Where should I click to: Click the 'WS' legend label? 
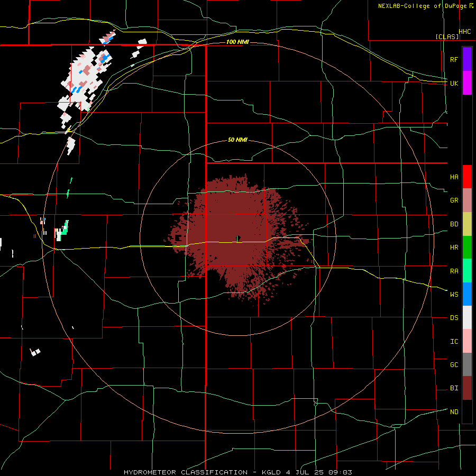pos(454,294)
